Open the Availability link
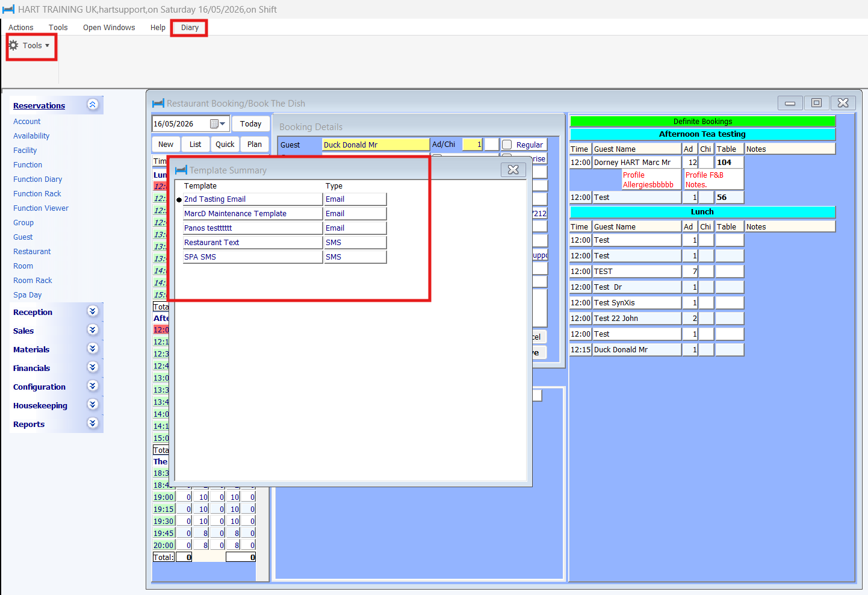868x595 pixels. (31, 136)
